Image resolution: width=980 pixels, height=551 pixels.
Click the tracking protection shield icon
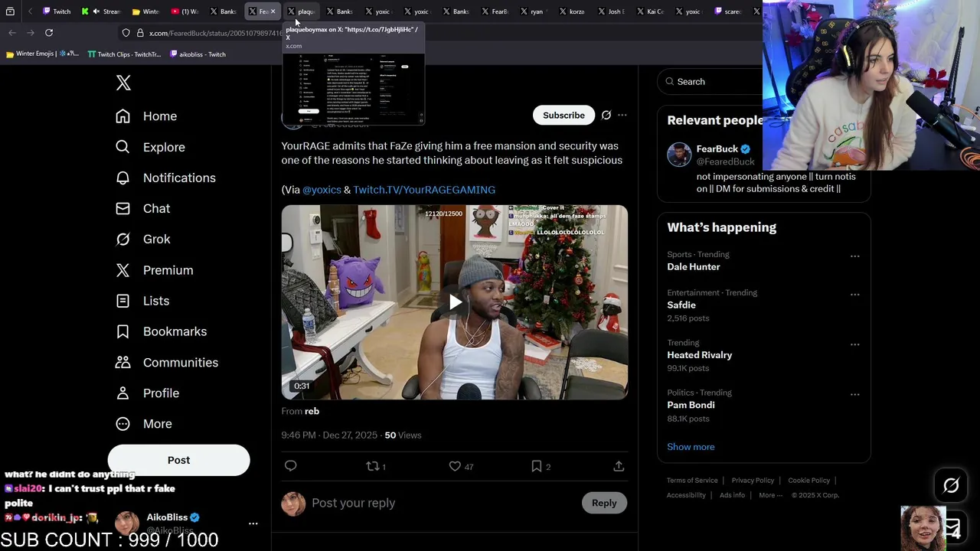tap(126, 33)
